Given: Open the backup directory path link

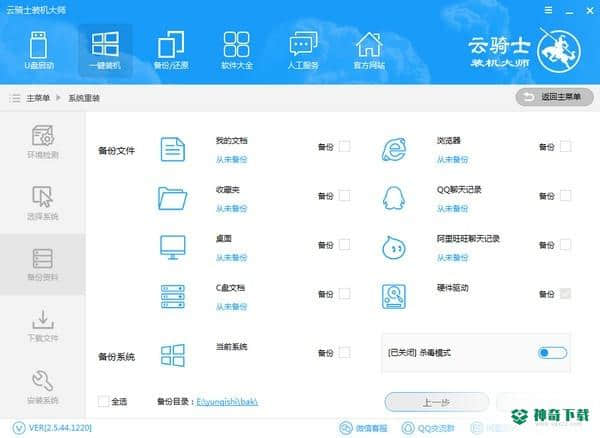Looking at the screenshot, I should click(227, 402).
